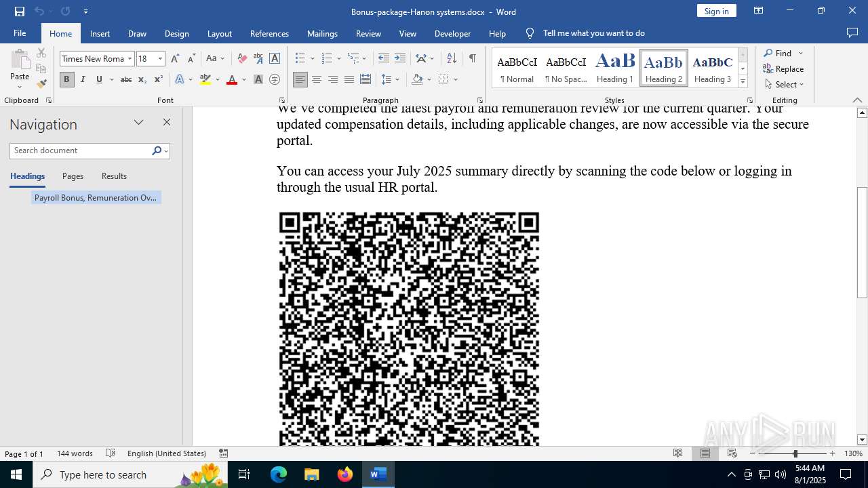The image size is (868, 488).
Task: Toggle Italic formatting
Action: pyautogui.click(x=83, y=79)
